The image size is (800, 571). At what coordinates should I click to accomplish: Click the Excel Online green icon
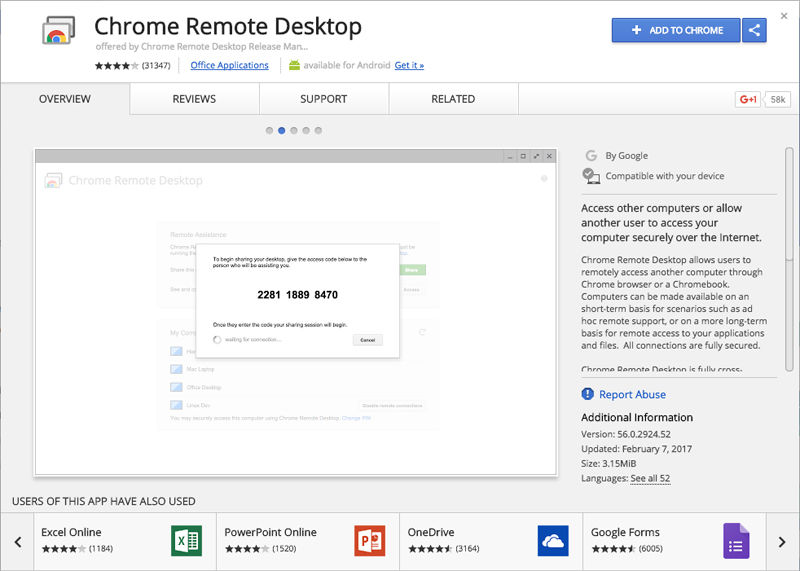coord(187,541)
